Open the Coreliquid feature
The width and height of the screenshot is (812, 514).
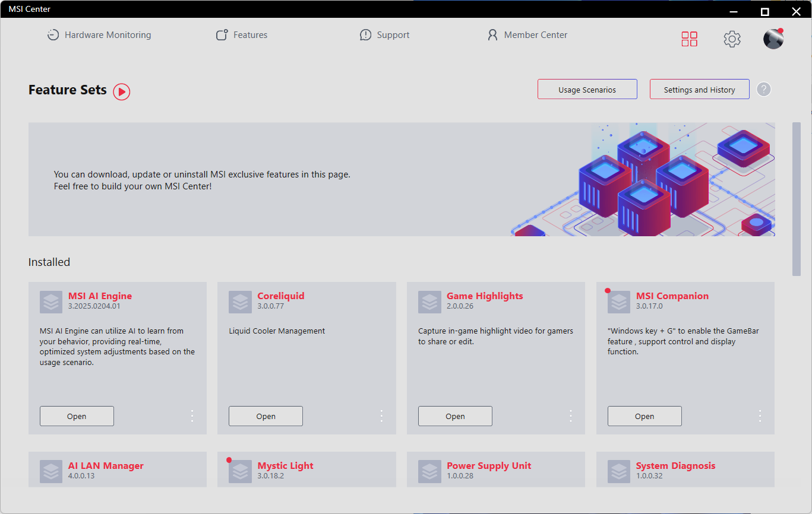pyautogui.click(x=266, y=416)
